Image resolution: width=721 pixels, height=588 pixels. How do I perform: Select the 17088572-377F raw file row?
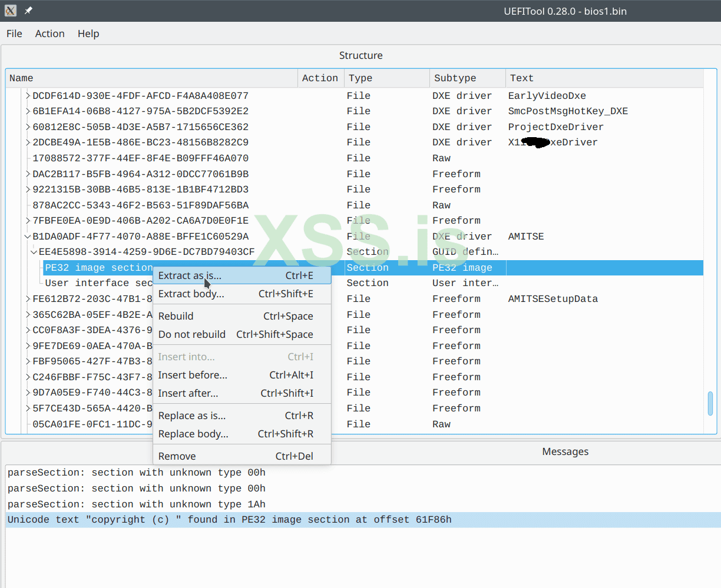click(x=355, y=158)
